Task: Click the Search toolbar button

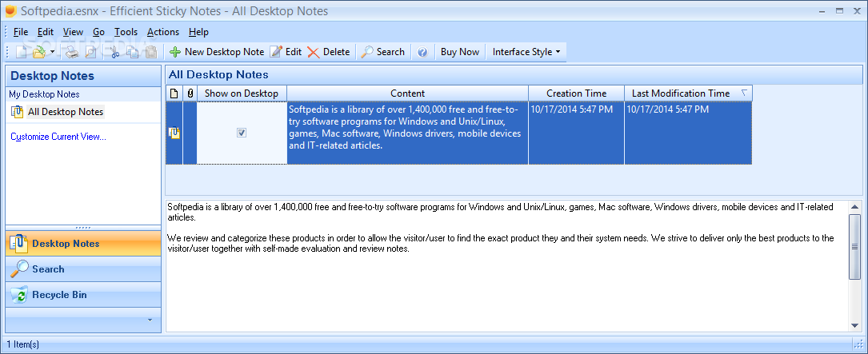Action: pos(382,52)
